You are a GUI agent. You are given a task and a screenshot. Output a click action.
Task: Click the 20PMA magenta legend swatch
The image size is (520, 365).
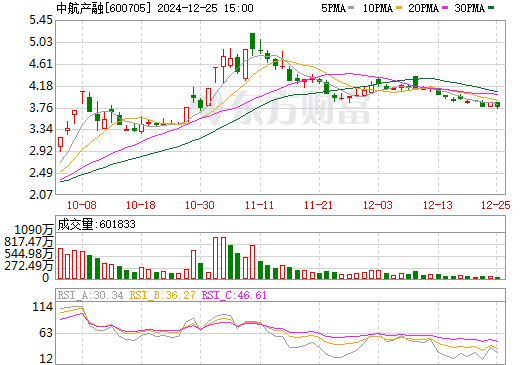pos(445,7)
